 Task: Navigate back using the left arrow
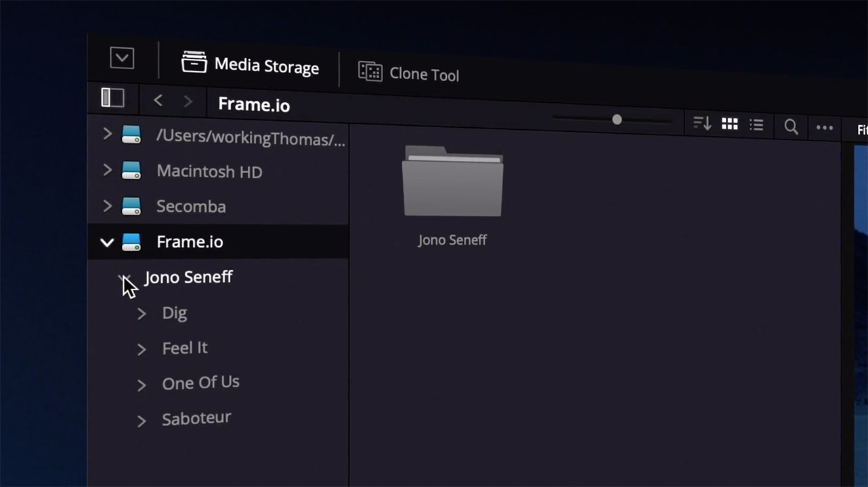click(158, 100)
